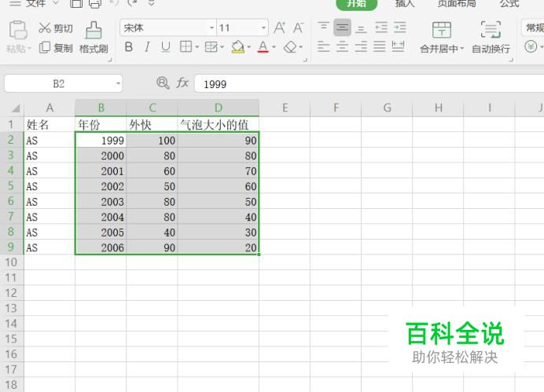Click the fx insert function icon
The image size is (544, 392).
click(x=182, y=83)
